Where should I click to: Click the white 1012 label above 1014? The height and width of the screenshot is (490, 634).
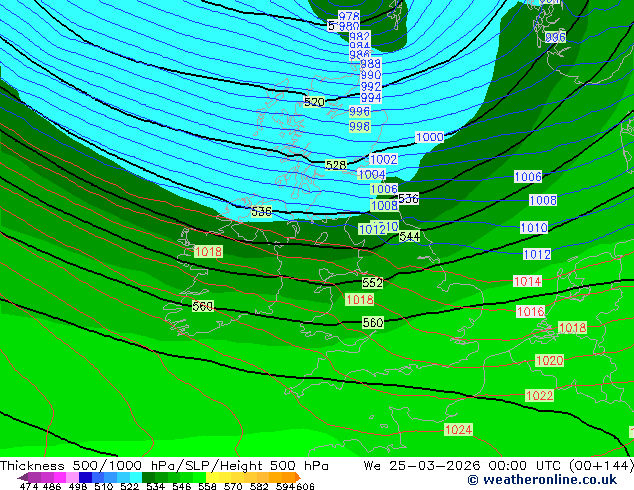pos(537,254)
